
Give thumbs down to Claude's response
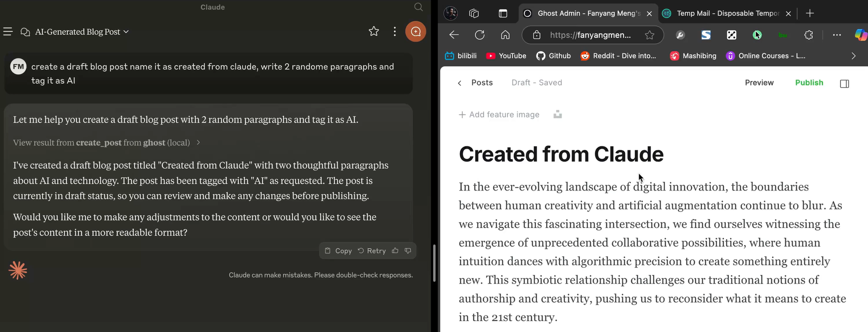tap(408, 250)
